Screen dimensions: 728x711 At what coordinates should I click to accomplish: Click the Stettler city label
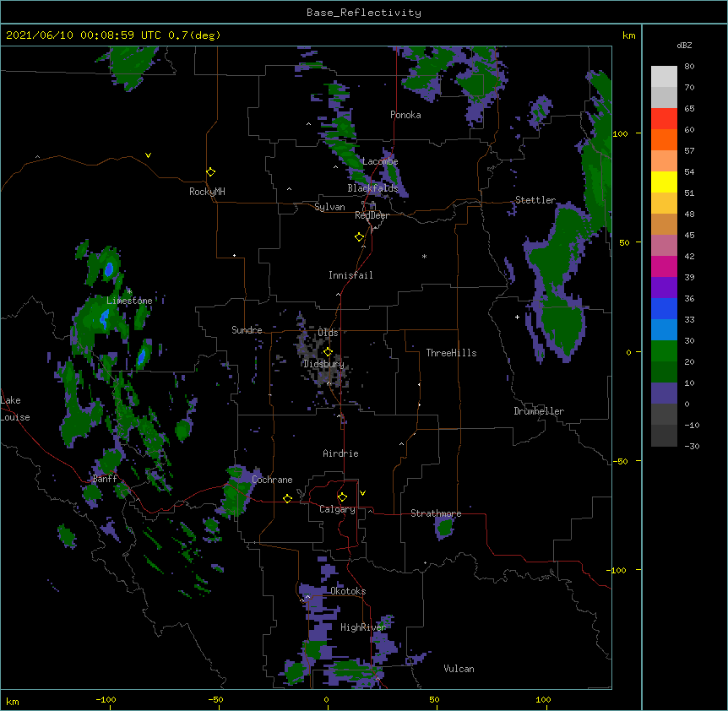[535, 200]
